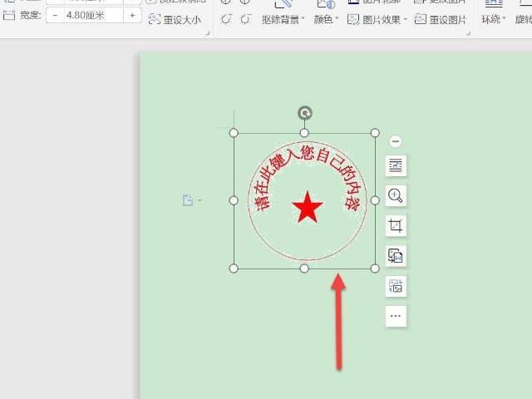
Task: Open the 颜色 dropdown
Action: tap(326, 20)
